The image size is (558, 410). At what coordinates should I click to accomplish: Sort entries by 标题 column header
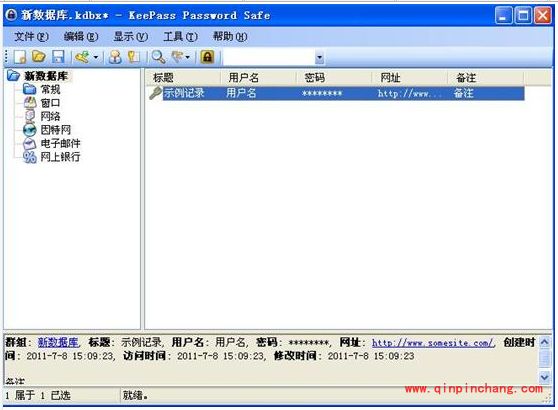click(x=183, y=78)
